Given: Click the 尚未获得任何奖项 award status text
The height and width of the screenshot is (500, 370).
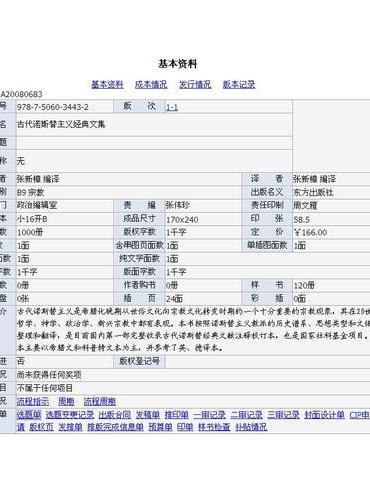Looking at the screenshot, I should coord(49,375).
